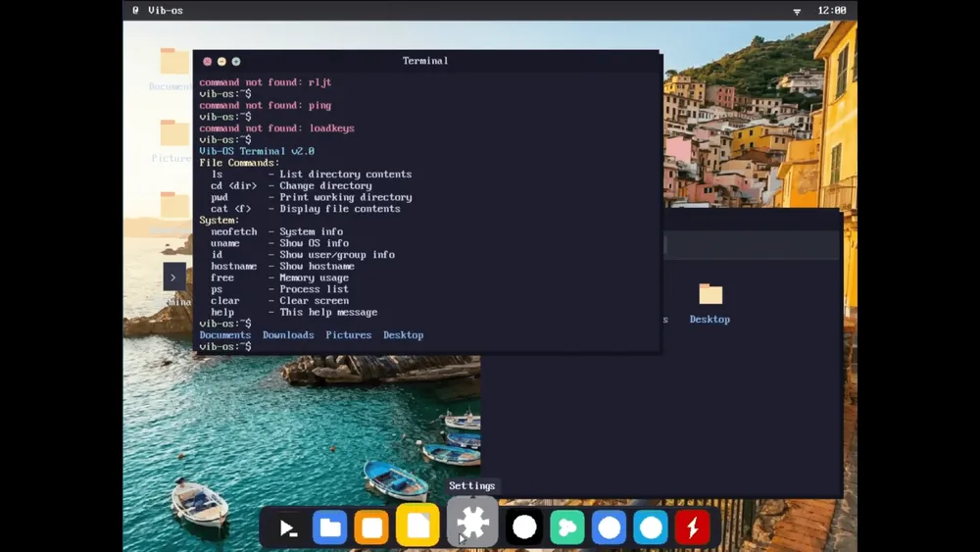Image resolution: width=980 pixels, height=552 pixels.
Task: Click the orange square dock icon
Action: tap(372, 528)
